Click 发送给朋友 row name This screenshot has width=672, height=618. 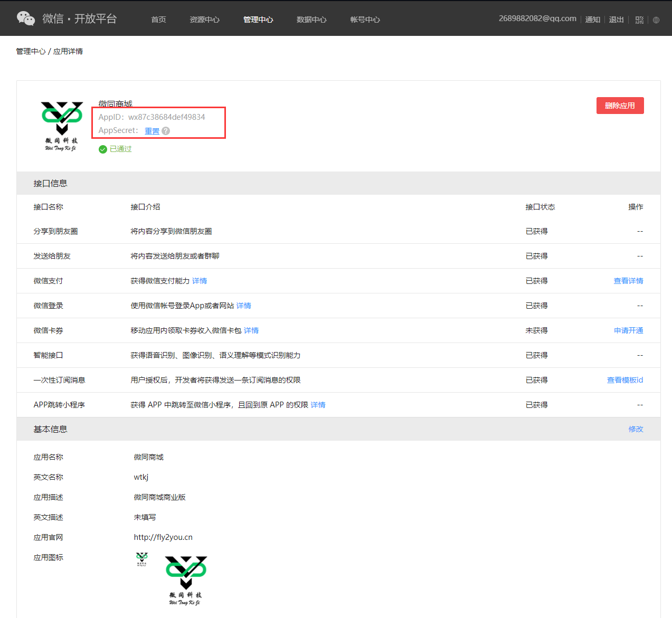click(x=52, y=256)
